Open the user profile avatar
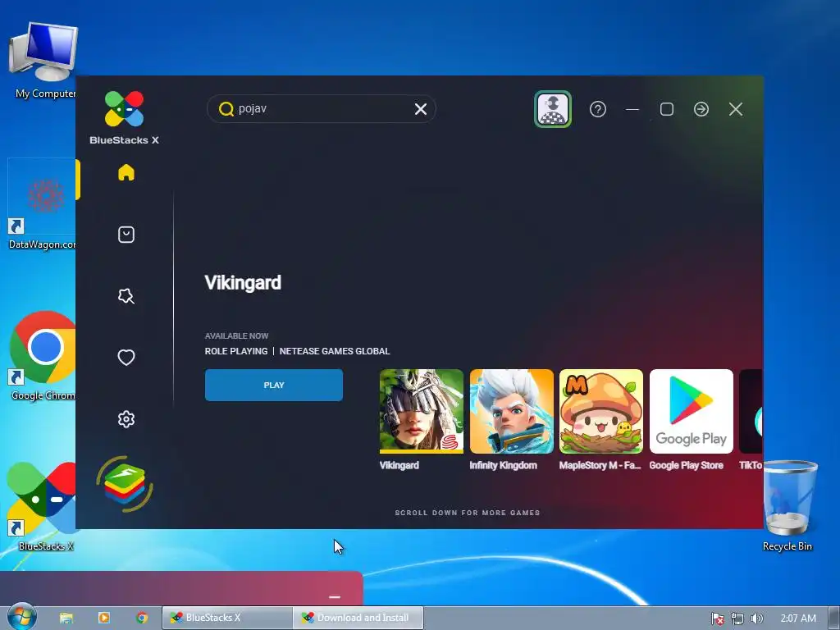This screenshot has height=630, width=840. 553,109
